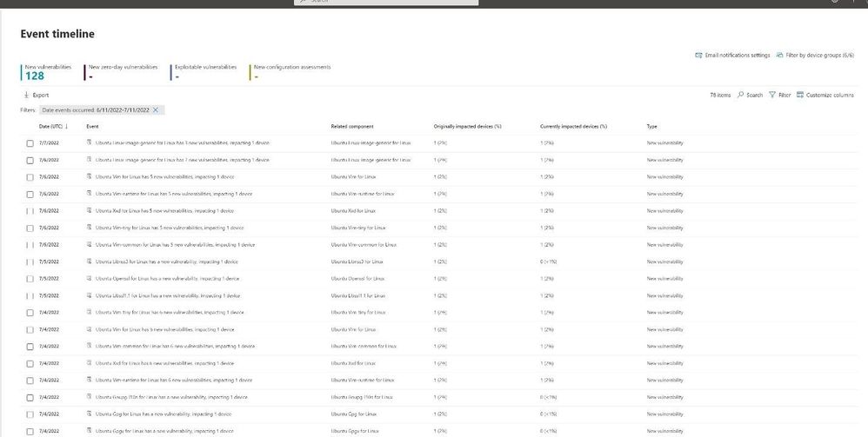Screen dimensions: 868x437
Task: Remove the Date events occurred filter chip
Action: pyautogui.click(x=156, y=110)
